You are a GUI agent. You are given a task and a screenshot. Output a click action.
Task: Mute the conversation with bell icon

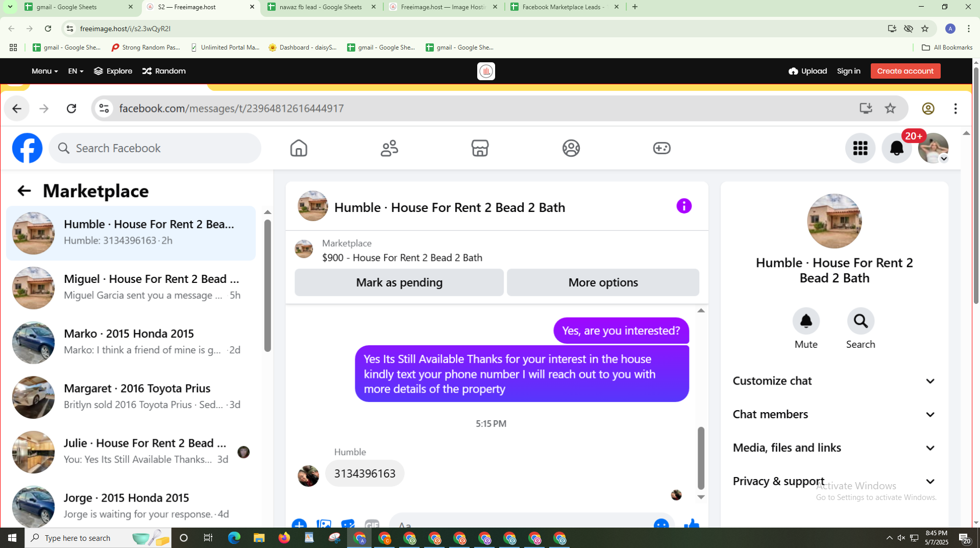click(806, 321)
